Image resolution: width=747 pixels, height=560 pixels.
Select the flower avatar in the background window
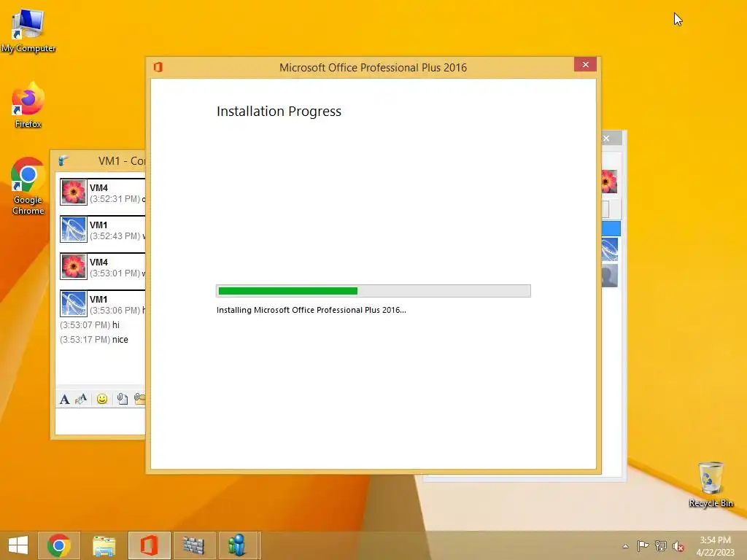point(609,182)
